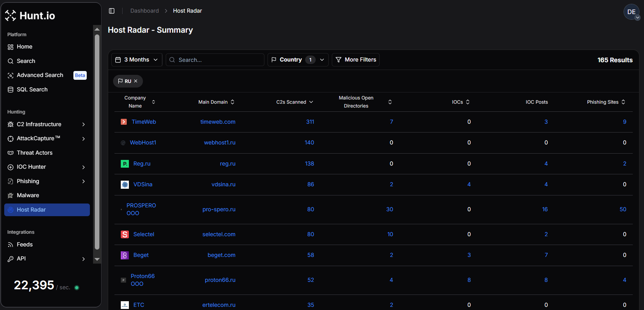Viewport: 644px width, 310px height.
Task: Go to Threat Actors page
Action: coord(34,153)
